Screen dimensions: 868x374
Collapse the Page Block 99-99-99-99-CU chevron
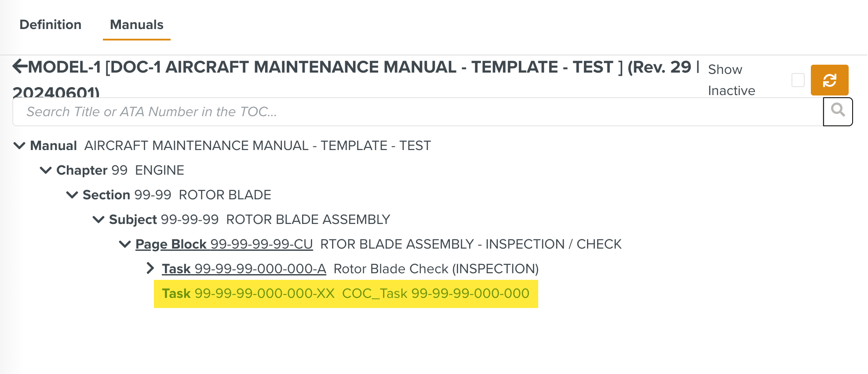point(125,244)
